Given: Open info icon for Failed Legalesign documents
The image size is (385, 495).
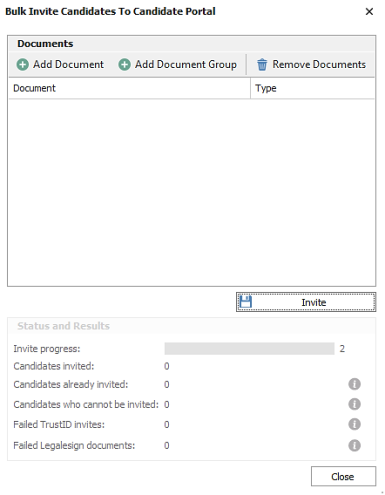Looking at the screenshot, I should pos(354,445).
